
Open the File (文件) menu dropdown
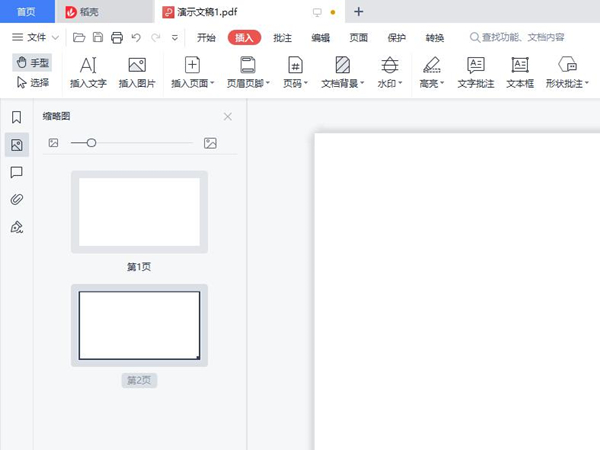[x=35, y=38]
